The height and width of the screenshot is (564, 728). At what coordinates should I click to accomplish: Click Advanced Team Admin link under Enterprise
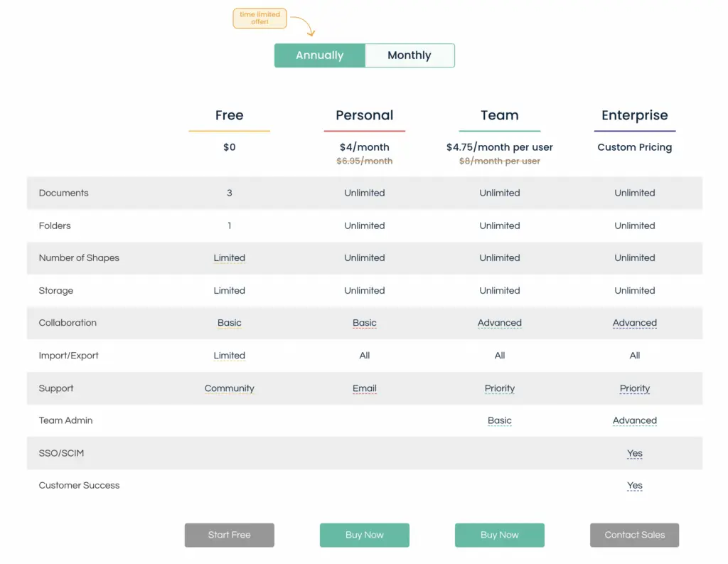click(x=635, y=420)
